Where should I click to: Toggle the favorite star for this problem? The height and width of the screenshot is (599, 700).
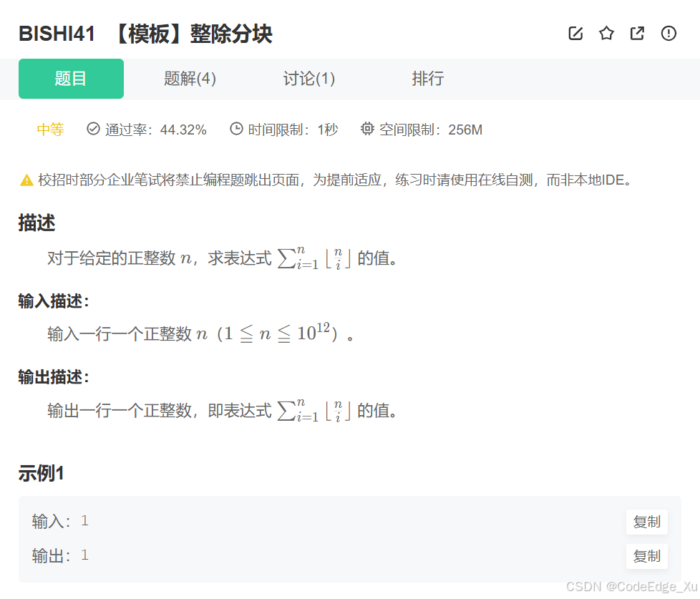click(x=606, y=33)
